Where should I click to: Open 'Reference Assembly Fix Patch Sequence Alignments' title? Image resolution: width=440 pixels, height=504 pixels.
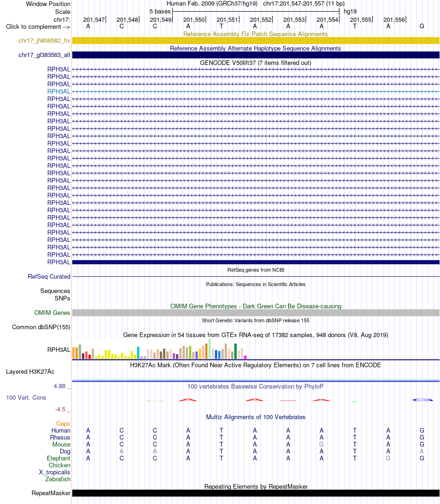tap(256, 34)
